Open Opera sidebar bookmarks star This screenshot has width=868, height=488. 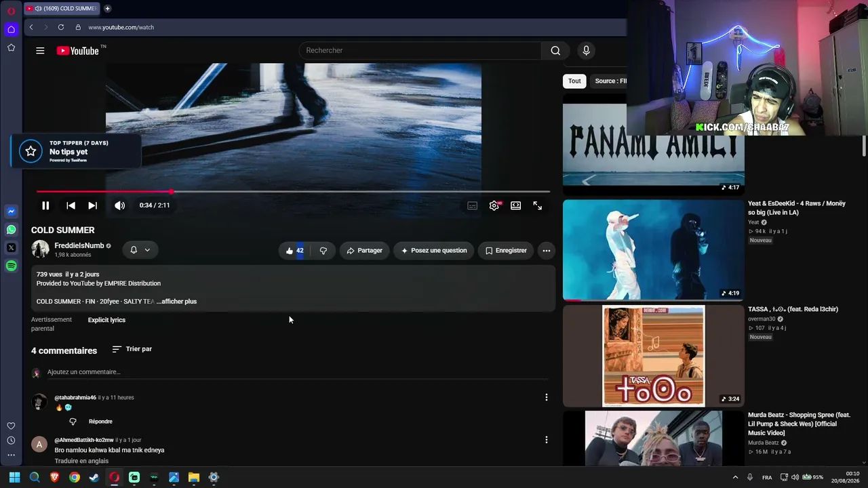11,47
